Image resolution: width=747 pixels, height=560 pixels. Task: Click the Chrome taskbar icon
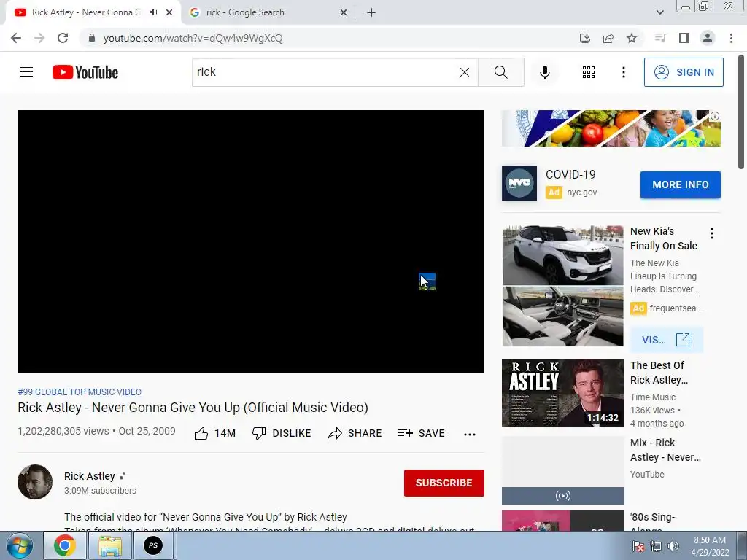coord(65,545)
